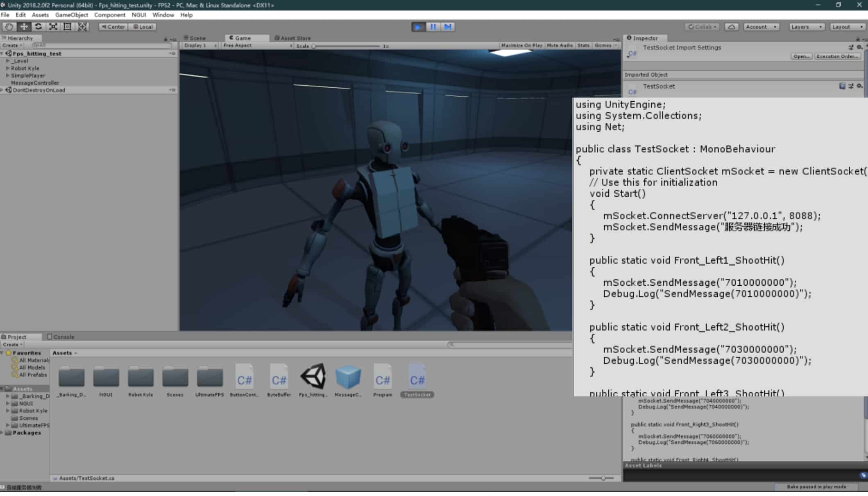Click the Hierarchy search field
The height and width of the screenshot is (496, 868).
[x=102, y=46]
